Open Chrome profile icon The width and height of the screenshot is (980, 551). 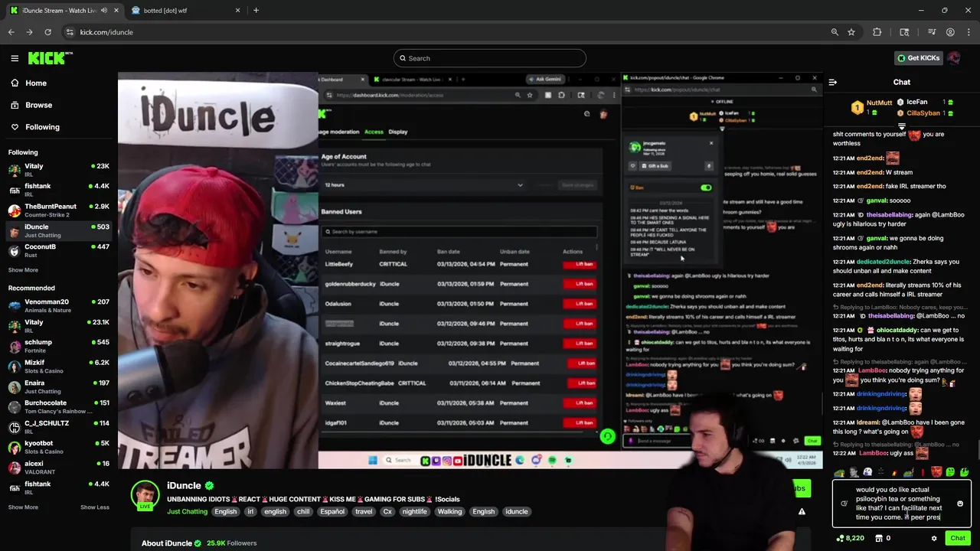950,32
